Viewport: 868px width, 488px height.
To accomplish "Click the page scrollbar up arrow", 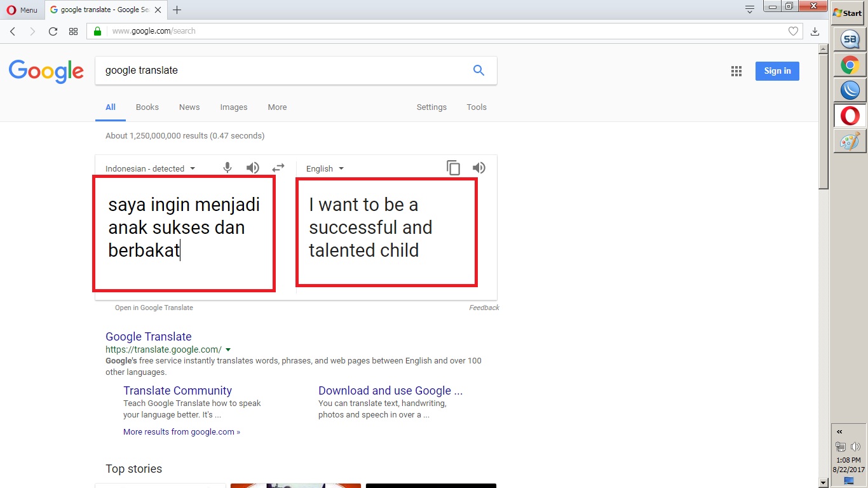I will click(824, 48).
